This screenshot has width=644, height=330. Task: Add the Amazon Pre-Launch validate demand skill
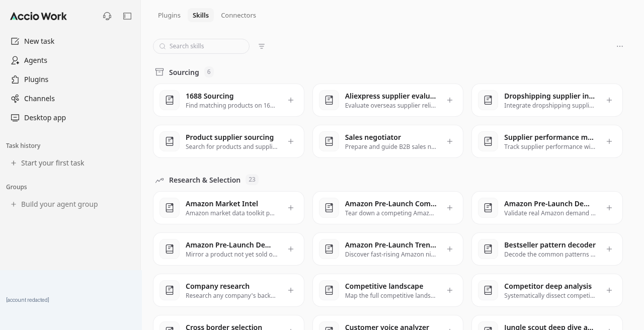tap(609, 208)
